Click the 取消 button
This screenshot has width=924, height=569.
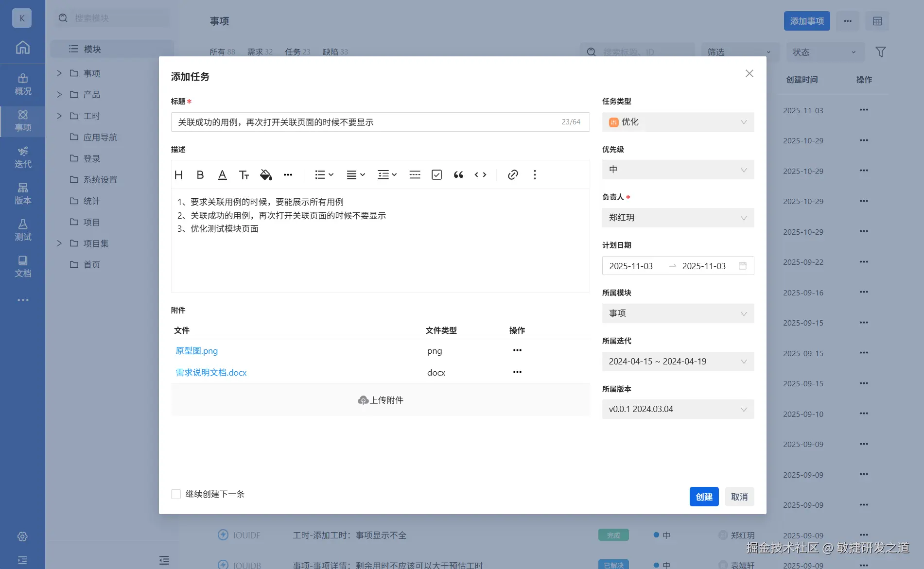(739, 497)
